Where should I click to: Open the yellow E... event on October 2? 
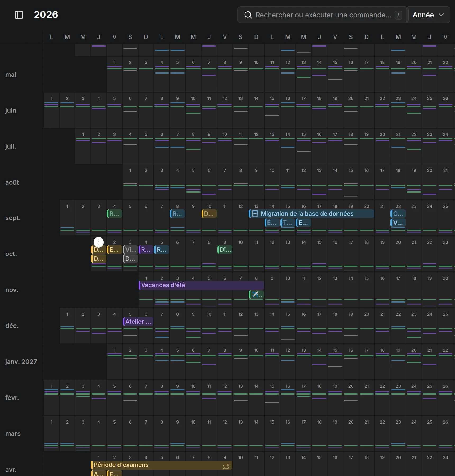tap(115, 250)
